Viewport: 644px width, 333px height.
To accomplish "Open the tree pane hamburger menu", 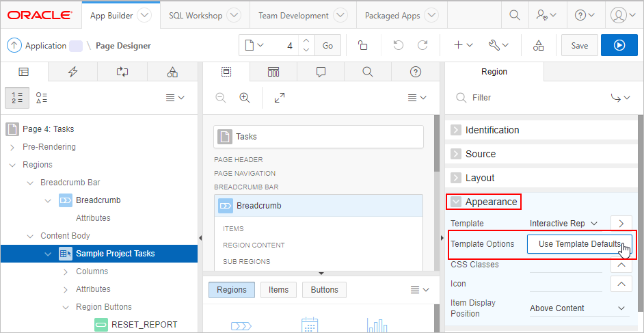I will click(x=174, y=98).
